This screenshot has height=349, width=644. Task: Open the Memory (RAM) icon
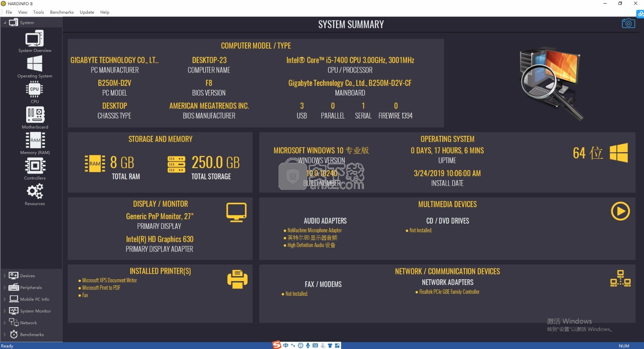[35, 140]
